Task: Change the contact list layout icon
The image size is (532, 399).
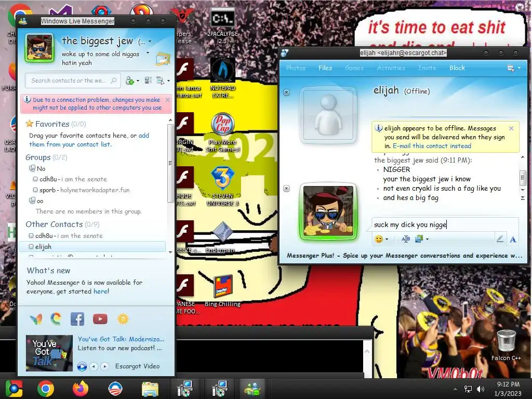Action: click(148, 81)
